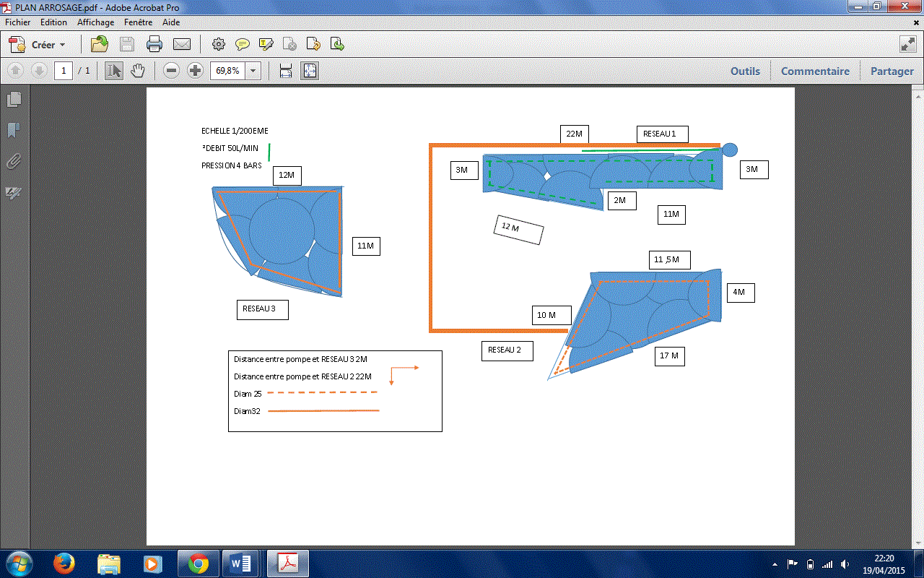The height and width of the screenshot is (578, 924).
Task: Activate the text selection cursor tool
Action: 114,71
